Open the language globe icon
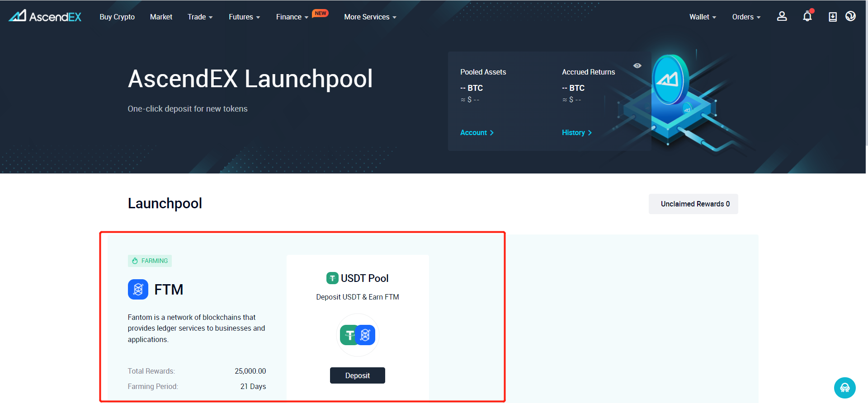The width and height of the screenshot is (868, 403). pyautogui.click(x=850, y=16)
